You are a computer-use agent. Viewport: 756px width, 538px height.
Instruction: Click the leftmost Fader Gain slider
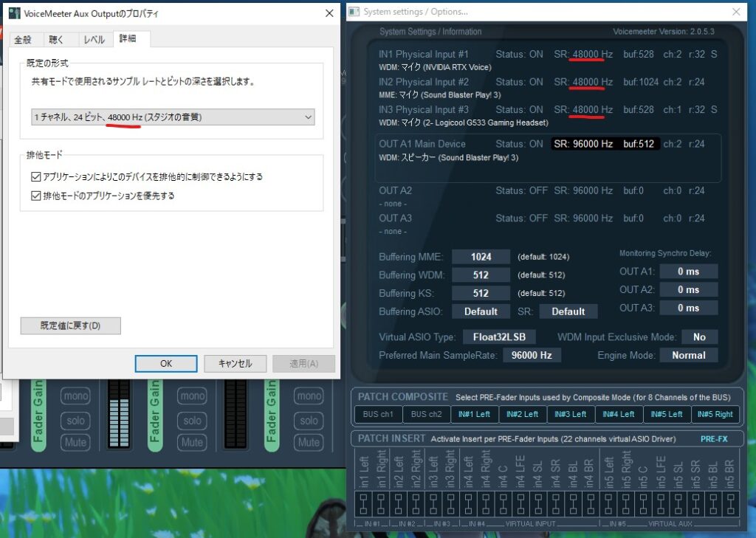[39, 415]
